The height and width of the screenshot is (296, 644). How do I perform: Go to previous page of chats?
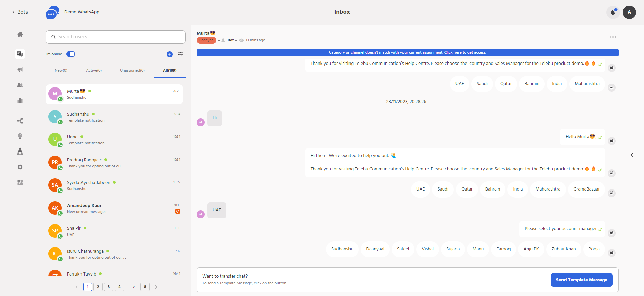pyautogui.click(x=77, y=287)
